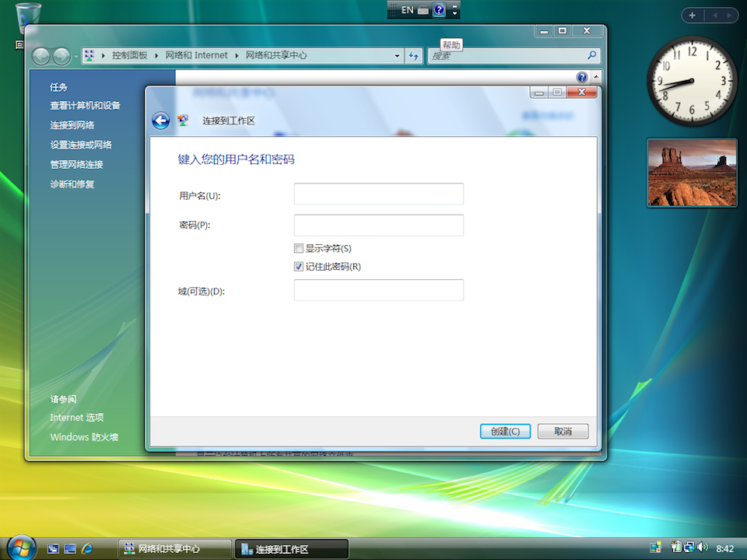Image resolution: width=747 pixels, height=560 pixels.
Task: Click the sidebar next gadgets arrow
Action: coord(729,16)
